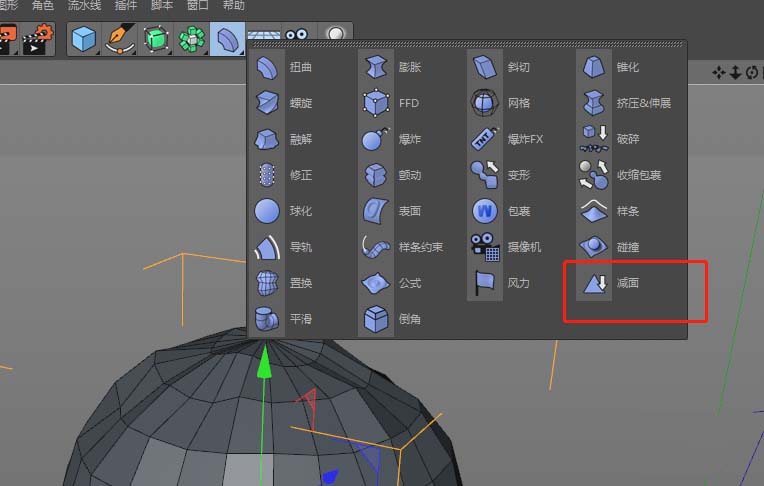Open the 窗口 menu

198,5
